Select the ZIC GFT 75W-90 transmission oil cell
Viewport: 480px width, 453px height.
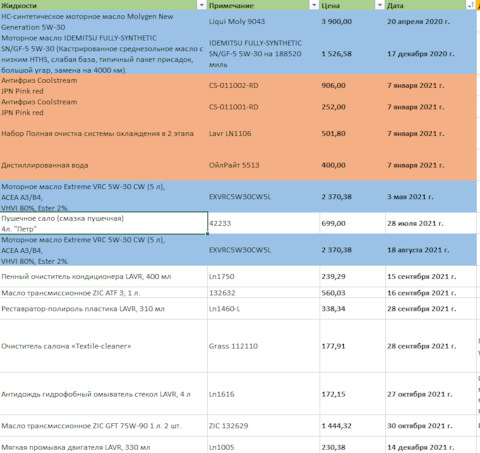point(103,426)
